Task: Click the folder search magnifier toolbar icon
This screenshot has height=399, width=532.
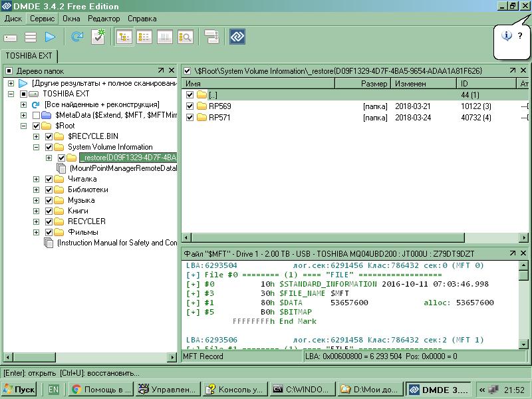Action: [185, 37]
